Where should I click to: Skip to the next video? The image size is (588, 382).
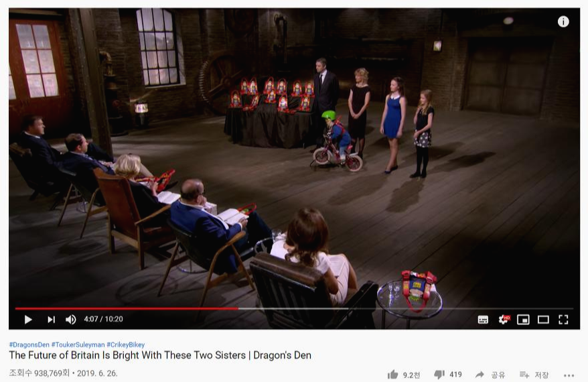point(52,319)
